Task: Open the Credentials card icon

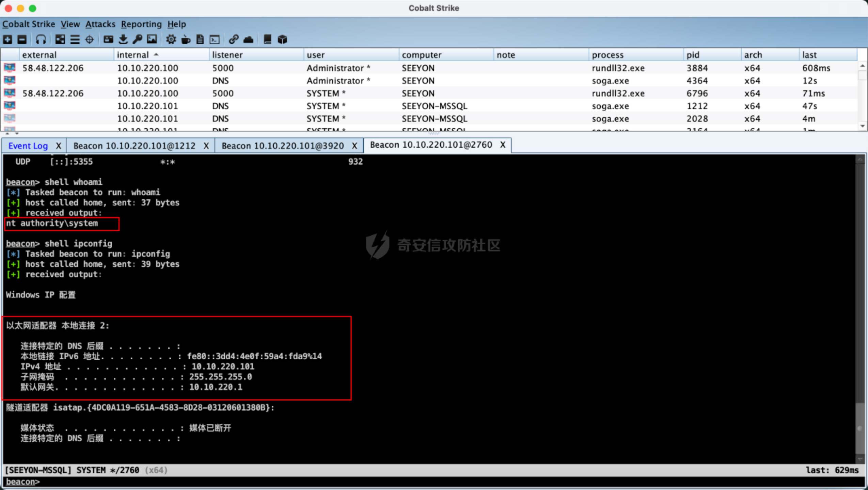Action: (108, 39)
